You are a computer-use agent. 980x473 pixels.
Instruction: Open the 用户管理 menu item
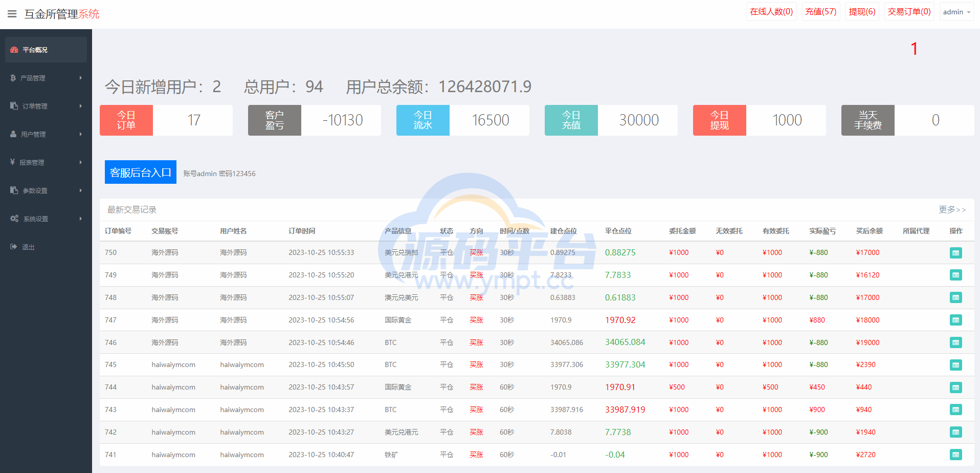point(46,134)
